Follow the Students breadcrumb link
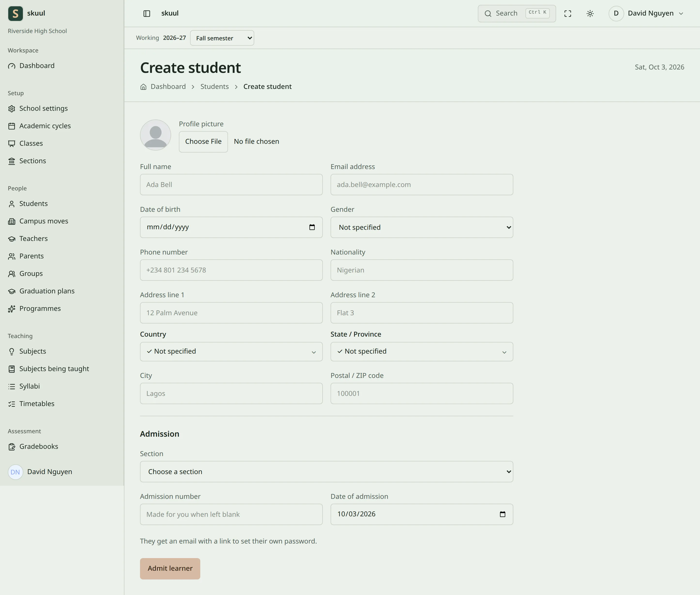 coord(215,87)
